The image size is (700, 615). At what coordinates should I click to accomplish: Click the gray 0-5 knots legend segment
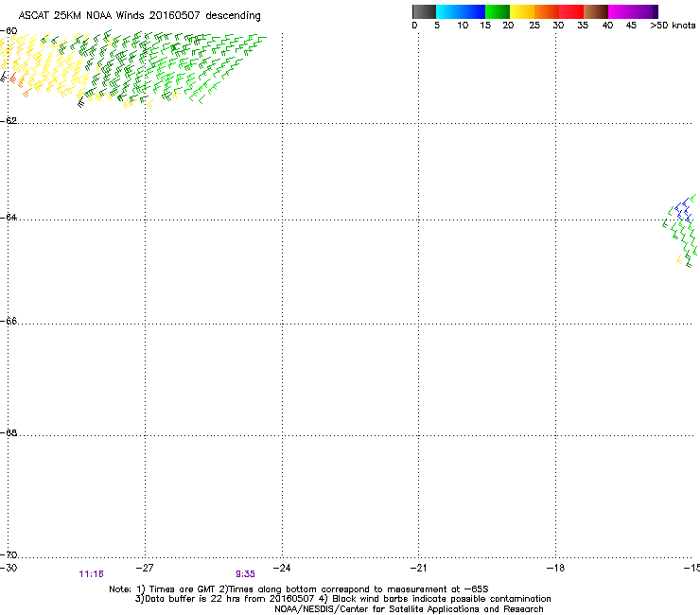pyautogui.click(x=424, y=11)
